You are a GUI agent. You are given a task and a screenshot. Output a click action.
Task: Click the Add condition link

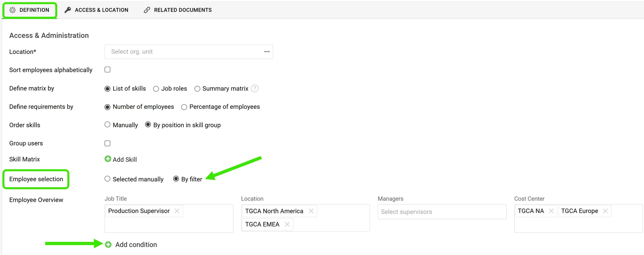(x=136, y=245)
